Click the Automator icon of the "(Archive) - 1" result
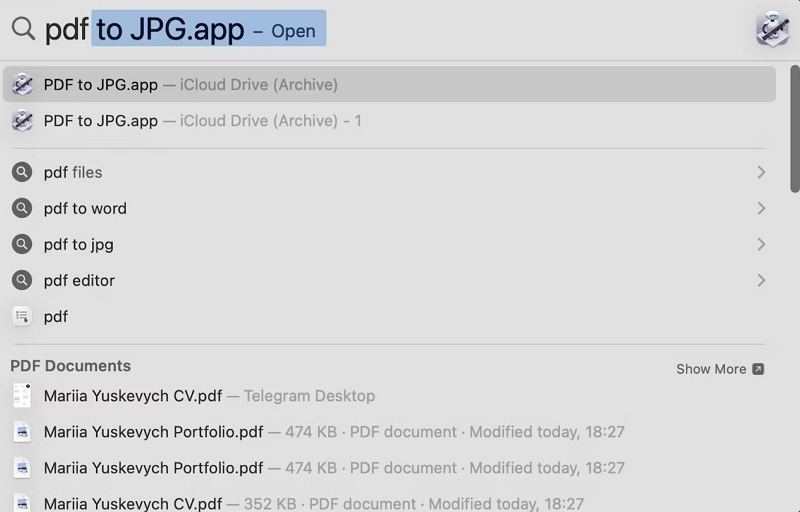The image size is (800, 512). [x=22, y=121]
